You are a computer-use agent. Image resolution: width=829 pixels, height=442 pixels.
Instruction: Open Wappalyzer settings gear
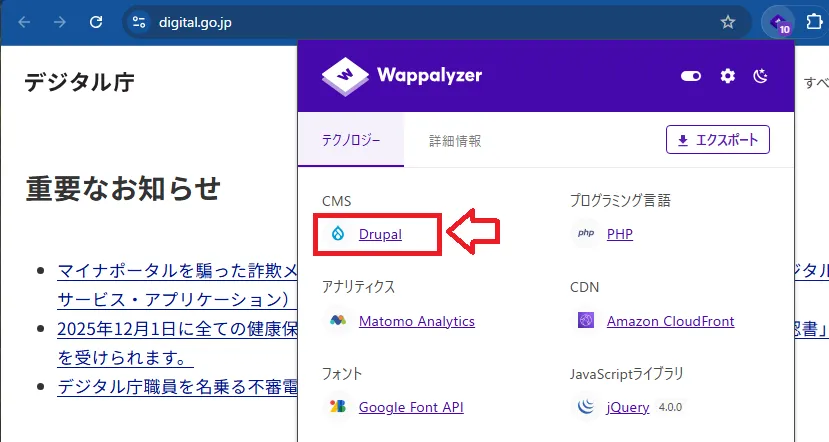point(727,76)
